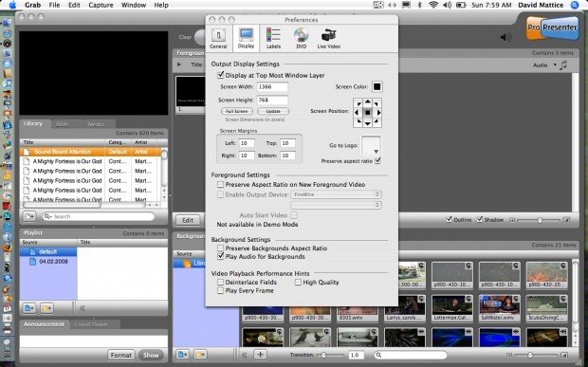The width and height of the screenshot is (588, 367).
Task: Click the speaker volume icon in ProPresenter
Action: pyautogui.click(x=505, y=37)
